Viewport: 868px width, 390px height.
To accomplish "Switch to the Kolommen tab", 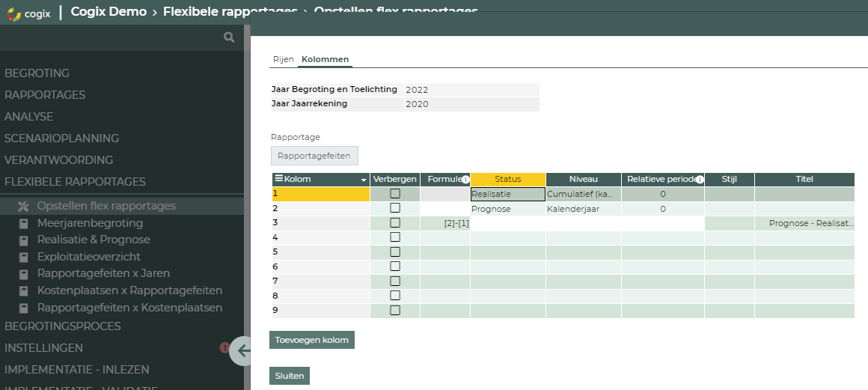I will click(x=325, y=59).
